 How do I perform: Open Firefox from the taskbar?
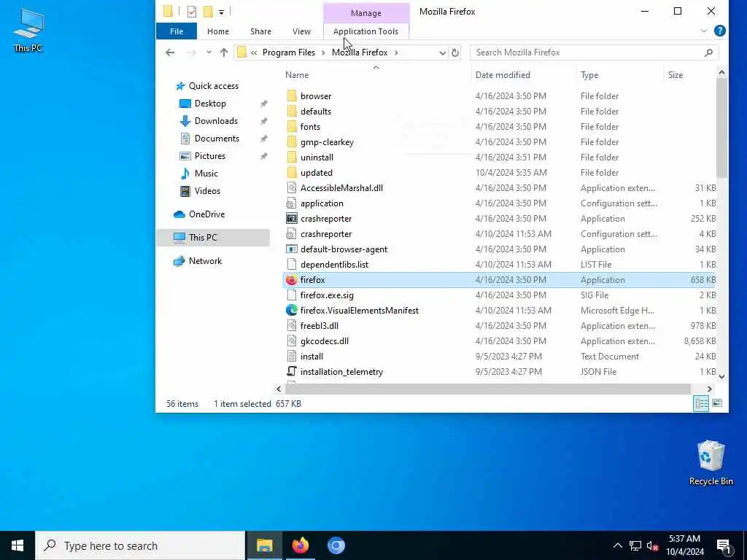pos(300,545)
